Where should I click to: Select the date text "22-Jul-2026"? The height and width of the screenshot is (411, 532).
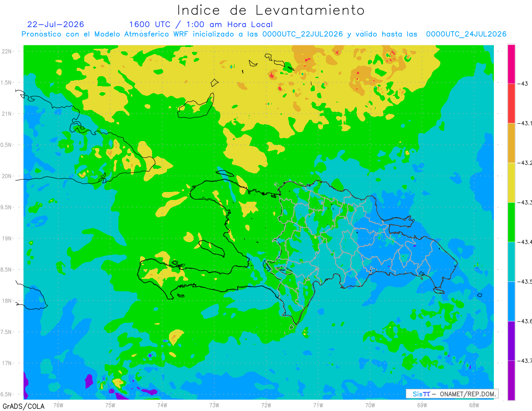click(x=55, y=24)
